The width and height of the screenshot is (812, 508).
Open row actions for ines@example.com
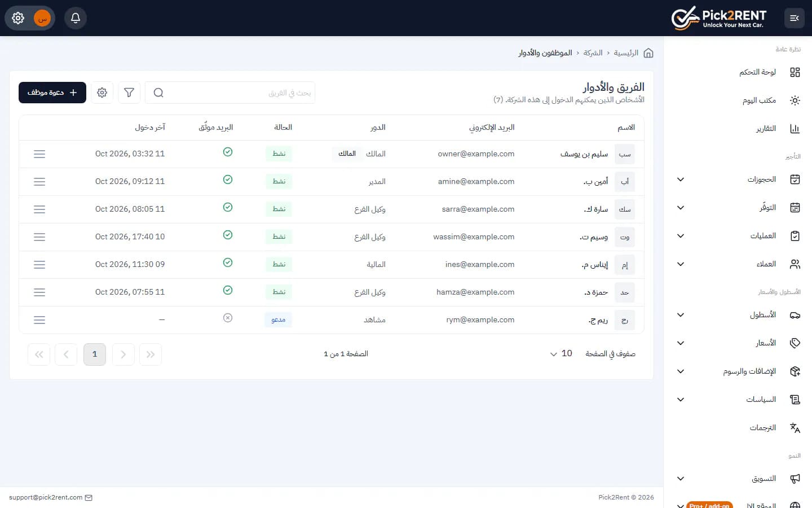[39, 265]
